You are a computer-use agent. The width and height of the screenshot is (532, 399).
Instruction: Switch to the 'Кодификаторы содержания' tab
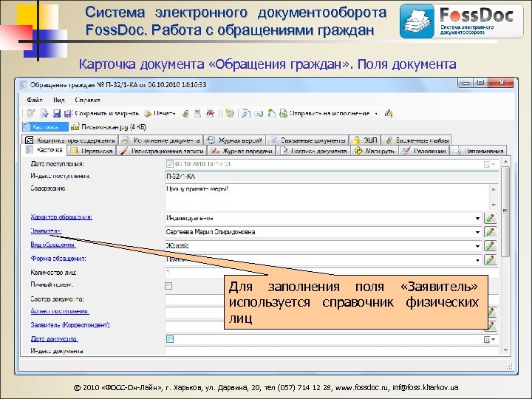(x=70, y=140)
